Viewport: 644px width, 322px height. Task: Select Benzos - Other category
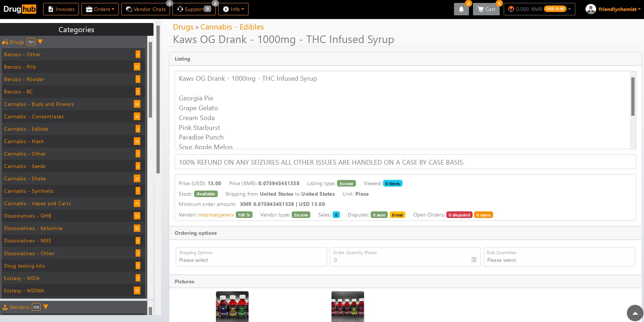click(73, 54)
